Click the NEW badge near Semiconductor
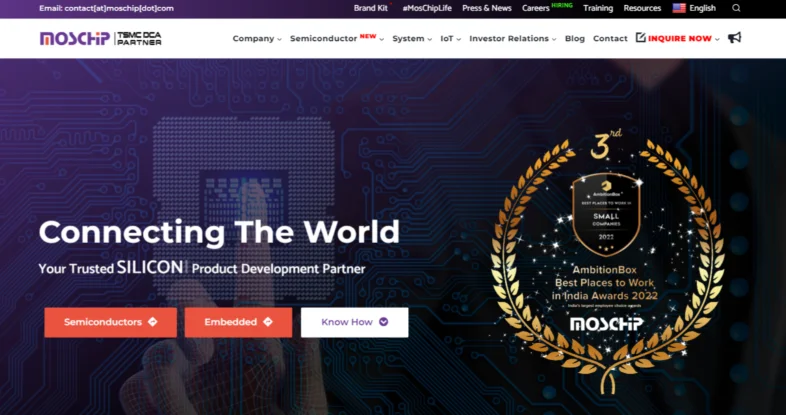 (x=368, y=36)
